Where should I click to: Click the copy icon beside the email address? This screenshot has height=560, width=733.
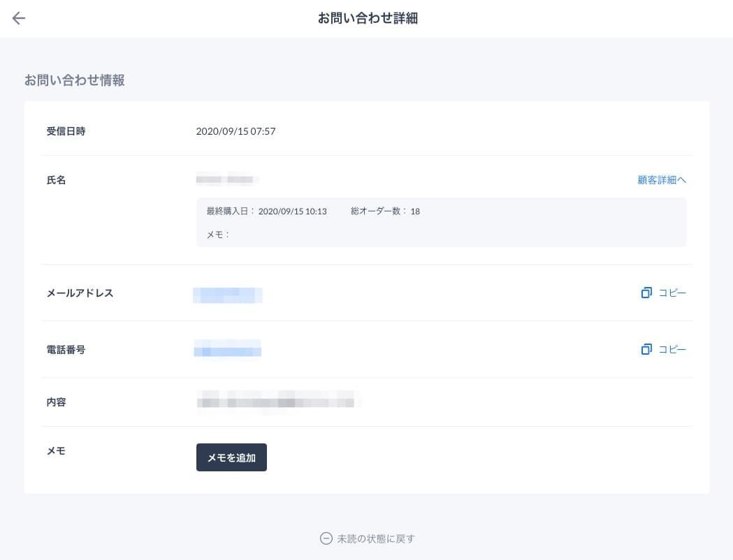[x=646, y=293]
